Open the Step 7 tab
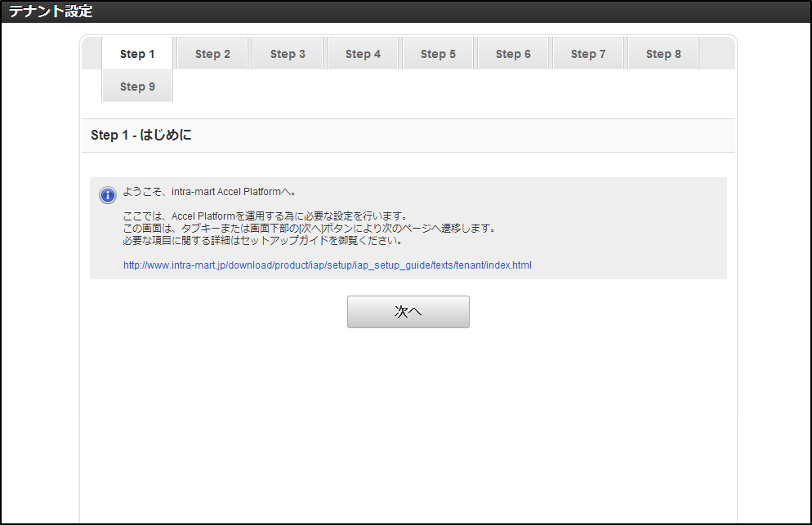The width and height of the screenshot is (812, 525). [x=588, y=53]
